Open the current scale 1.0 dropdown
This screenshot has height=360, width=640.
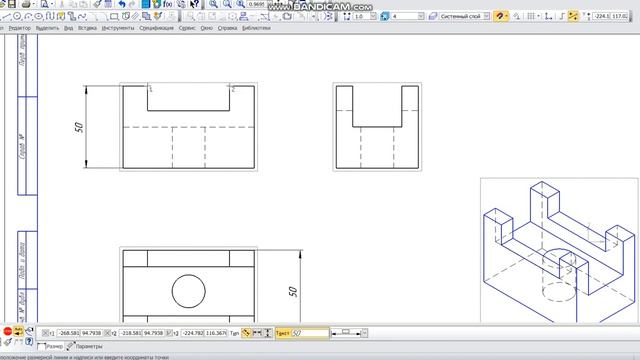click(373, 16)
